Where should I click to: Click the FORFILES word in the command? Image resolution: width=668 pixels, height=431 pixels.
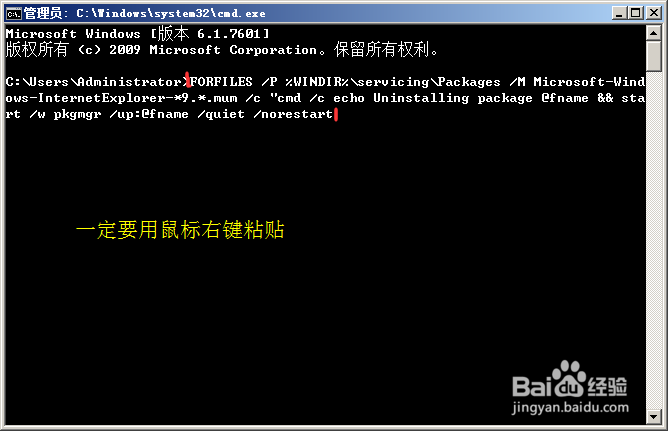[x=221, y=81]
